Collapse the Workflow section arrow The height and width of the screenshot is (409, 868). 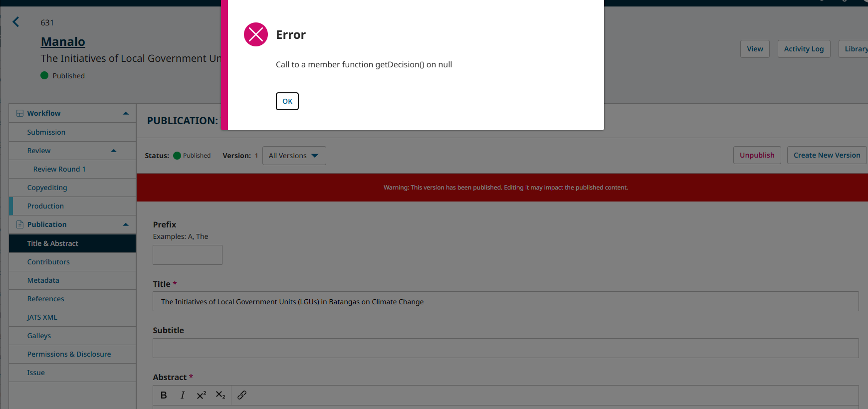(x=126, y=113)
